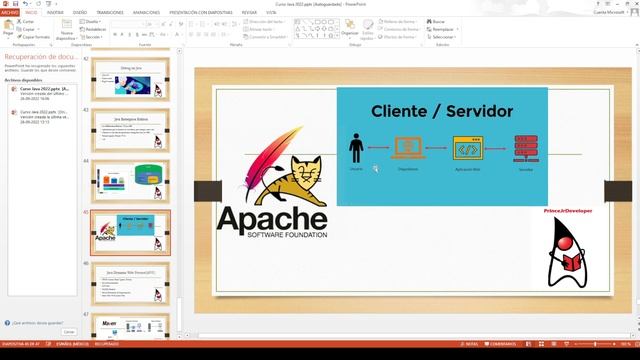Image resolution: width=640 pixels, height=360 pixels.
Task: Select first recovered file Curso Java 2022 Autoguardado
Action: pos(42,93)
